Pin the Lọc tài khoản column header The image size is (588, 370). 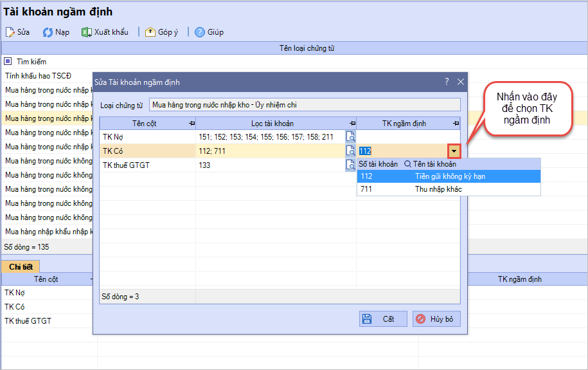point(352,123)
